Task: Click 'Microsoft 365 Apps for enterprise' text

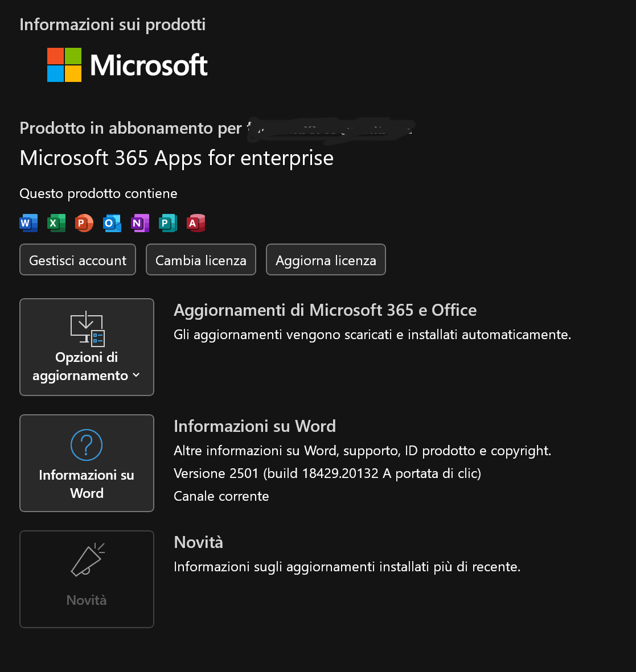Action: tap(177, 158)
